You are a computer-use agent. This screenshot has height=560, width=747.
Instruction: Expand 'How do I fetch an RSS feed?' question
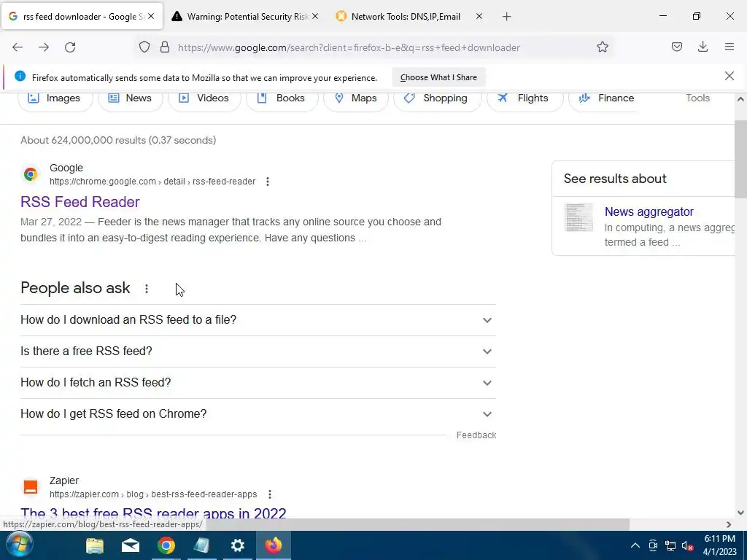coord(258,383)
